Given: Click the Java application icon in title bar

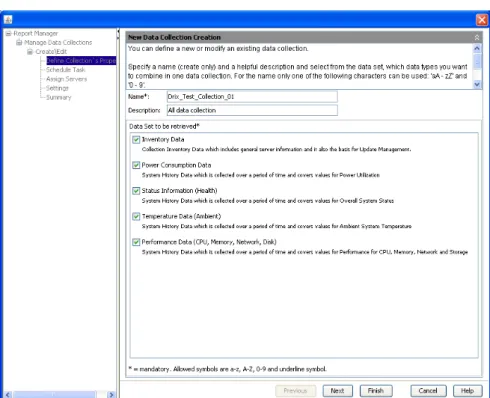Looking at the screenshot, I should [8, 20].
